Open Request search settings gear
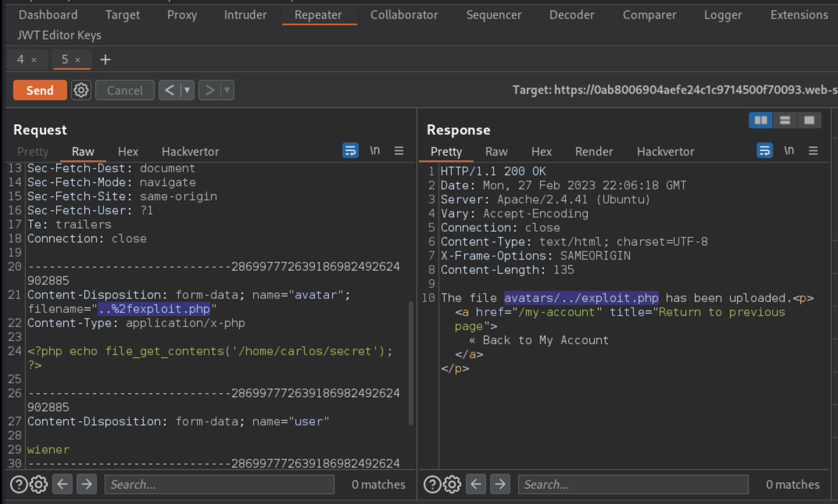This screenshot has width=838, height=504. coord(39,484)
